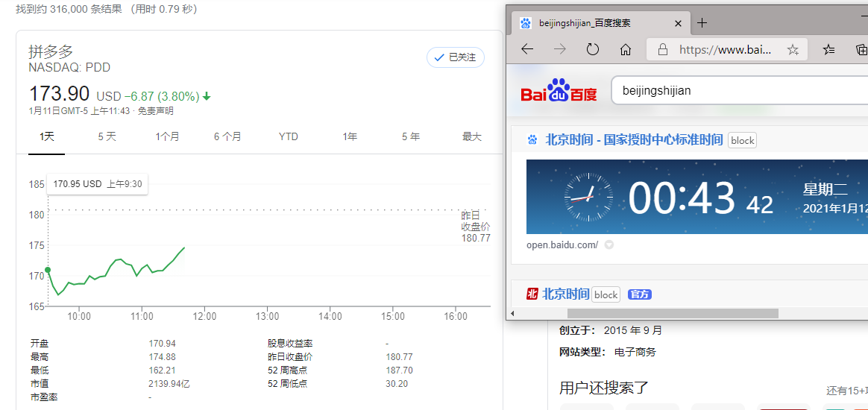Viewport: 868px width, 410px height.
Task: Click the stock price 173.90
Action: 59,94
